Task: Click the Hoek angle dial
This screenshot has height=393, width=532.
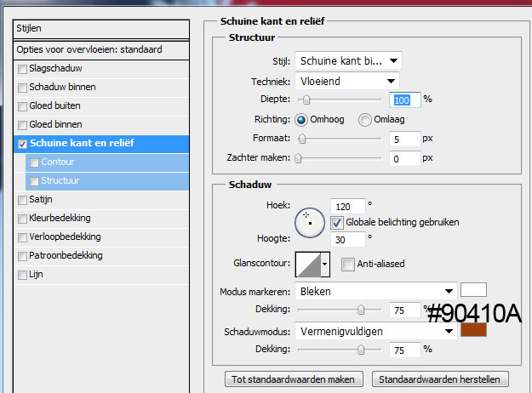Action: click(310, 223)
